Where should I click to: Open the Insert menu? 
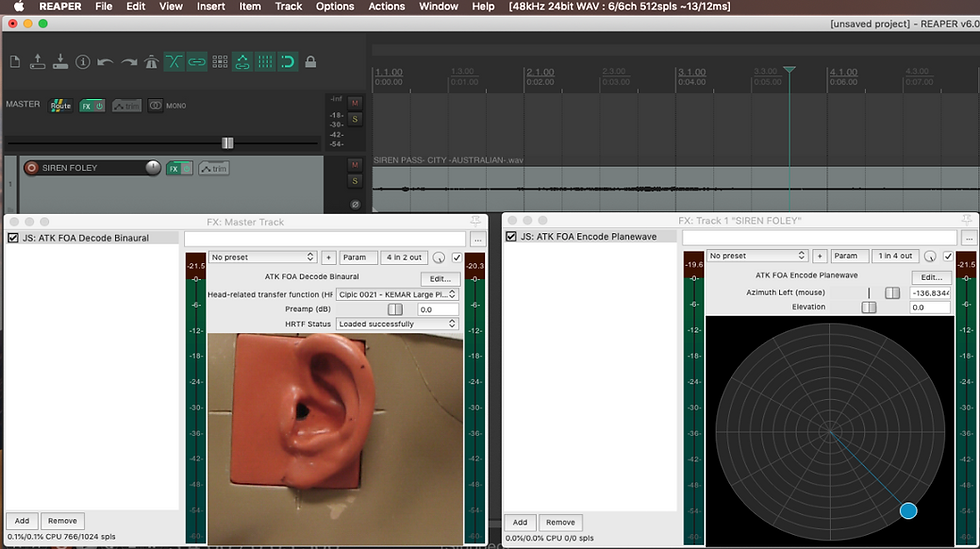pos(211,6)
